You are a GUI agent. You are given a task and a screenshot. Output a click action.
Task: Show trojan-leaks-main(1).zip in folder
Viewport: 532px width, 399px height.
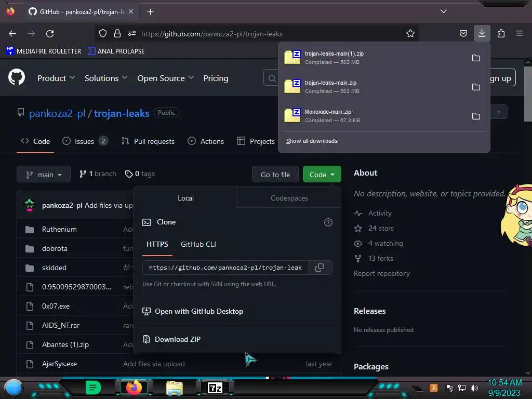point(476,58)
